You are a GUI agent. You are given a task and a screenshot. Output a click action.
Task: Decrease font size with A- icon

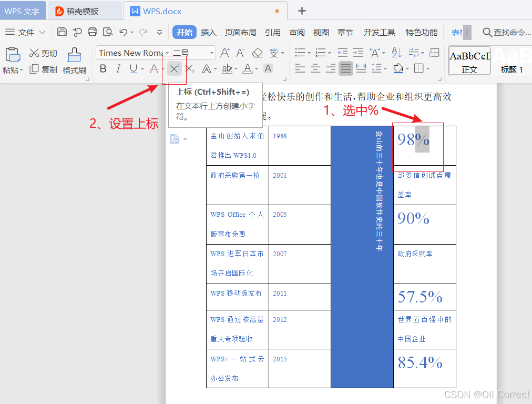[x=240, y=53]
